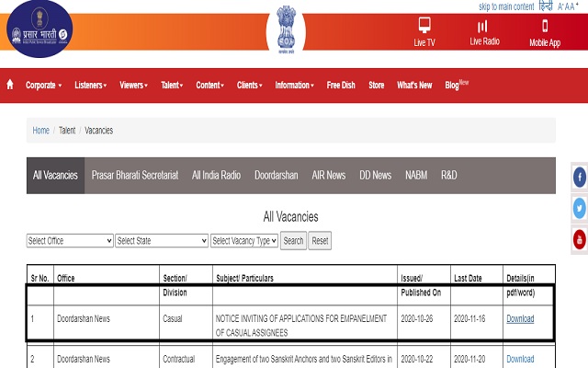Click the Reset button
Screen dimensions: 588x368
click(x=320, y=241)
